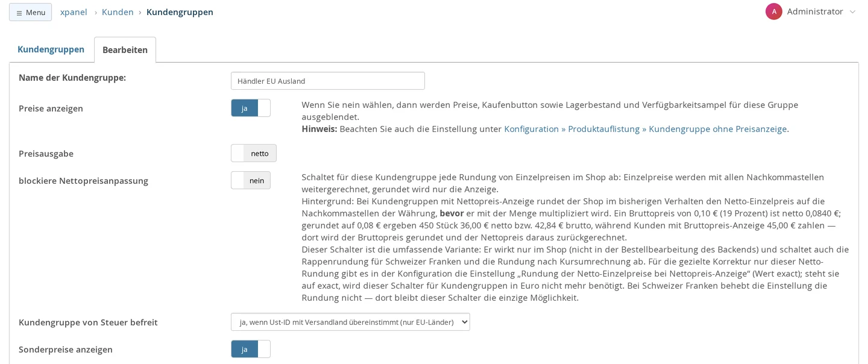The image size is (868, 364).
Task: Click the bold word bevor
Action: [x=452, y=213]
